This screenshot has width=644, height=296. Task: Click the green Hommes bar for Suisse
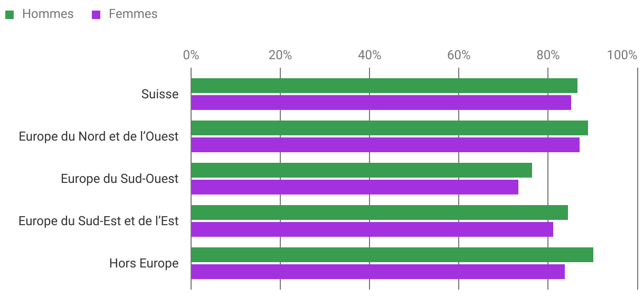point(384,86)
